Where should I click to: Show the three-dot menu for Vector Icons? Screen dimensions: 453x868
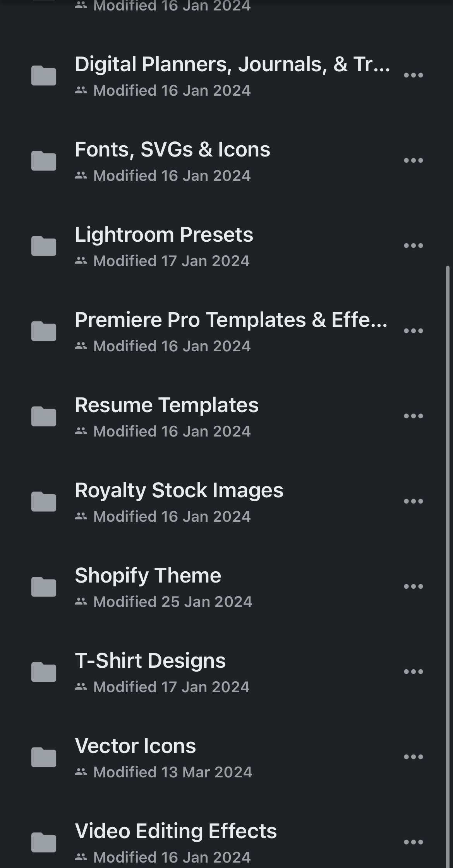(413, 757)
